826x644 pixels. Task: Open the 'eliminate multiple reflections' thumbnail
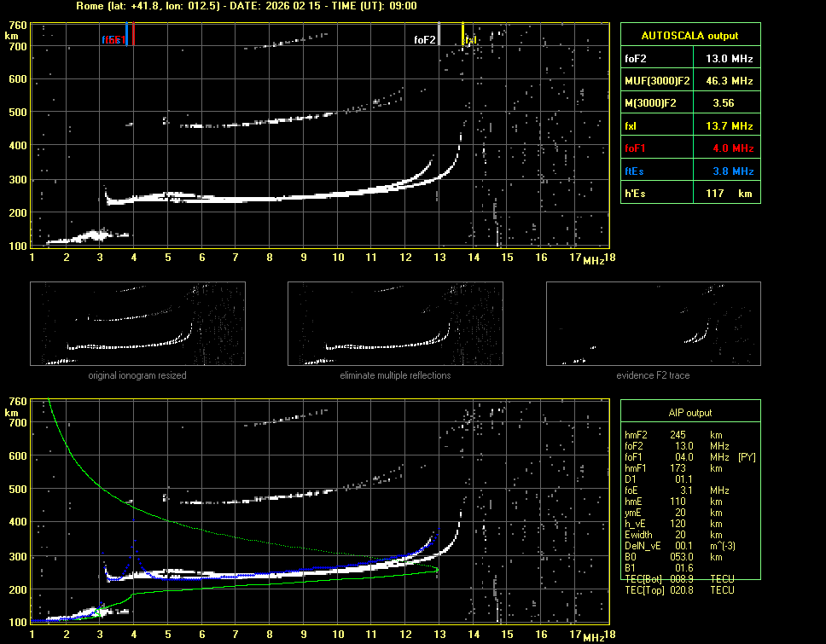pyautogui.click(x=395, y=324)
